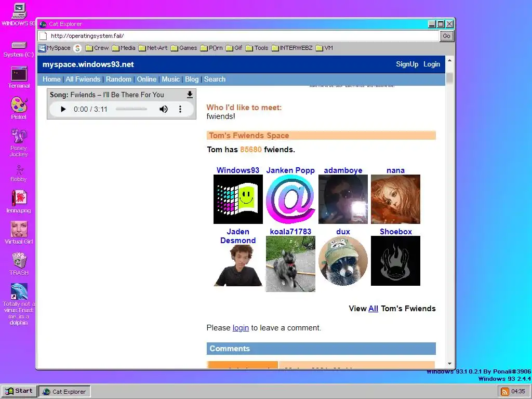Open the Start menu

coord(19,391)
